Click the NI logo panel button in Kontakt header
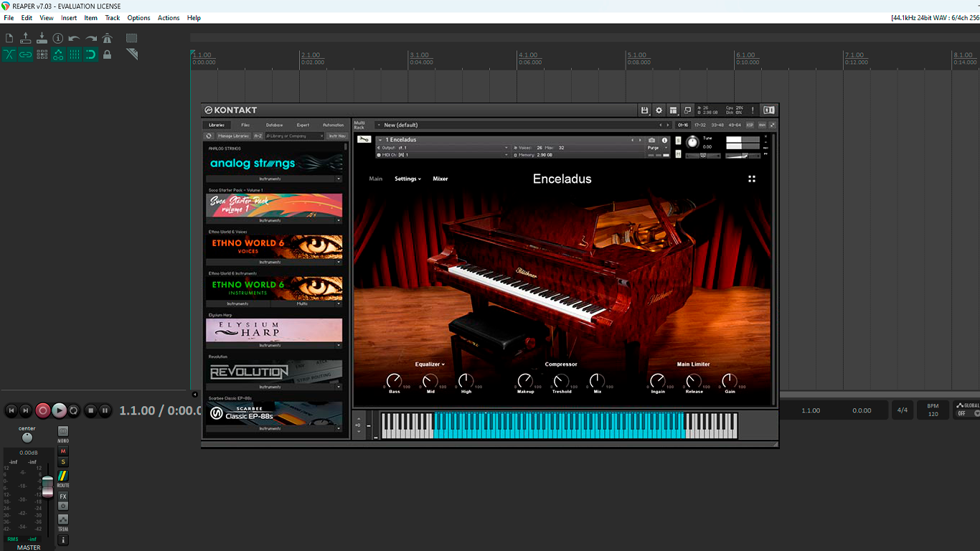 (769, 110)
